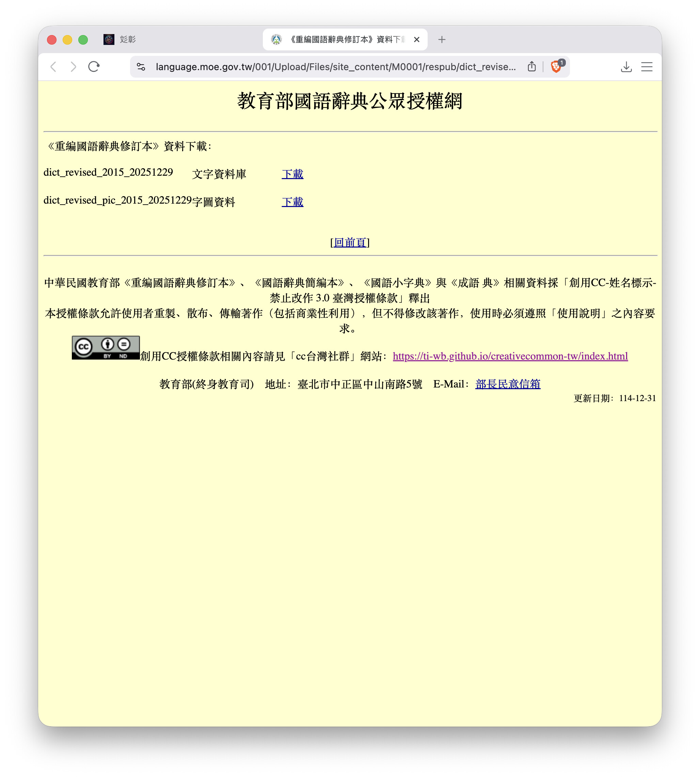
Task: Reload the current page
Action: [x=94, y=67]
